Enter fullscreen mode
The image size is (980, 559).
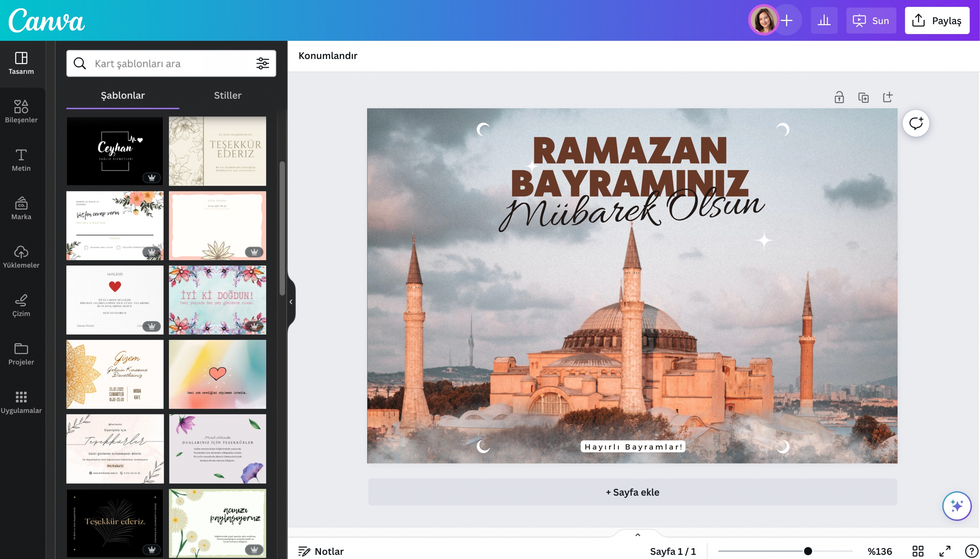pyautogui.click(x=945, y=551)
